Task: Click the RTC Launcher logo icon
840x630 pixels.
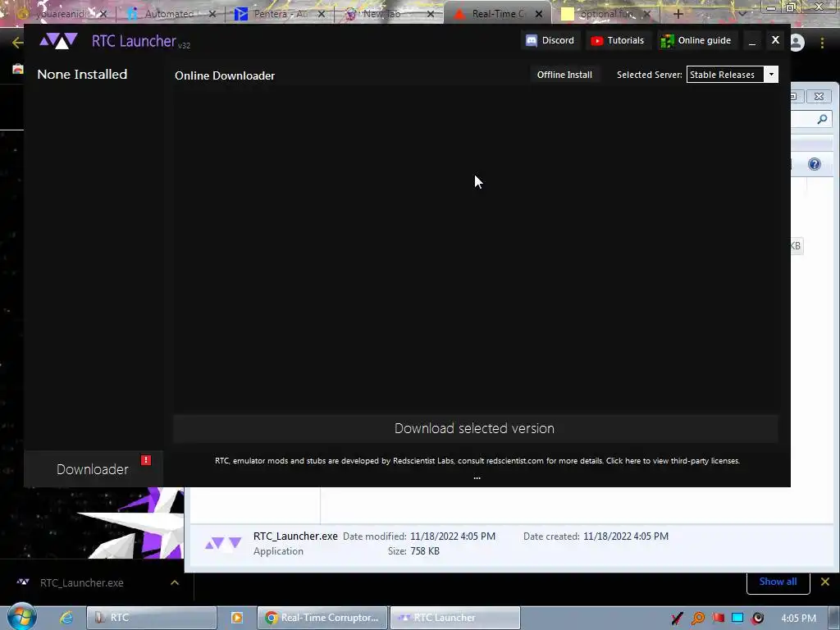Action: click(58, 41)
